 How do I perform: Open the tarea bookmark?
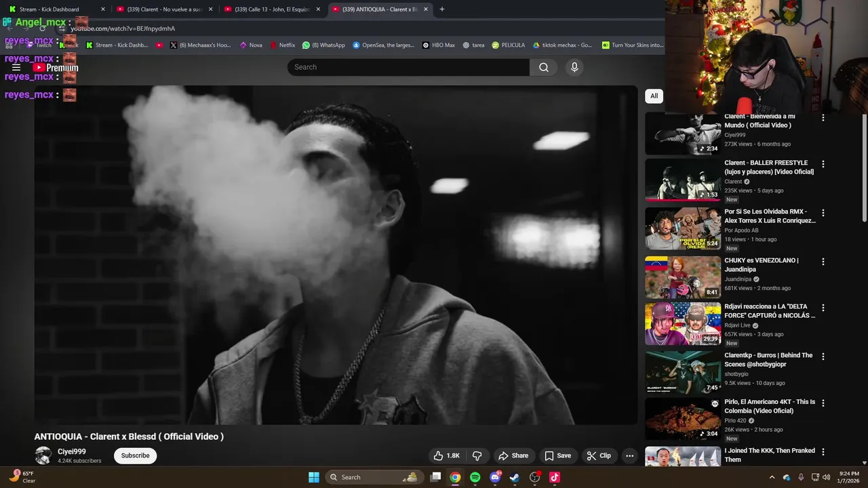[x=473, y=45]
